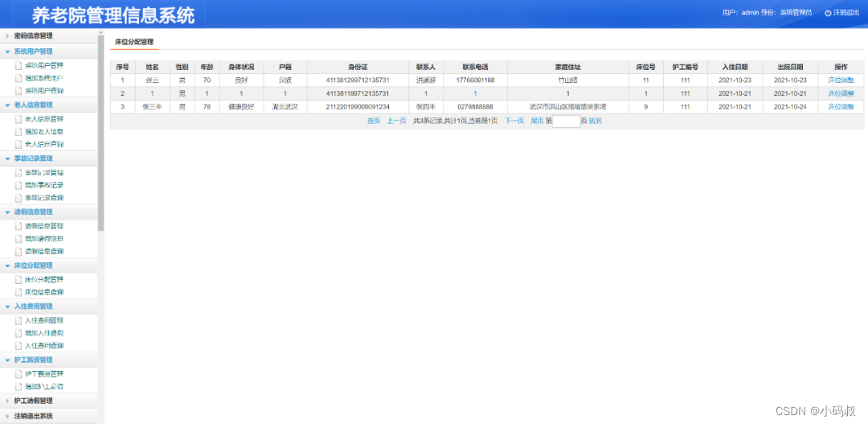Screen dimensions: 868x424
Task: Click the page icon beside 增加请假信息
Action: (x=18, y=239)
